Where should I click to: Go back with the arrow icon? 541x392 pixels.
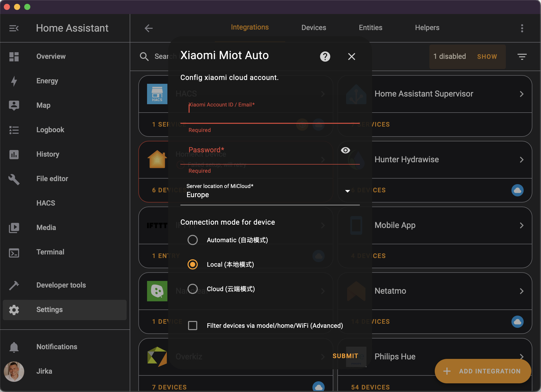click(149, 28)
